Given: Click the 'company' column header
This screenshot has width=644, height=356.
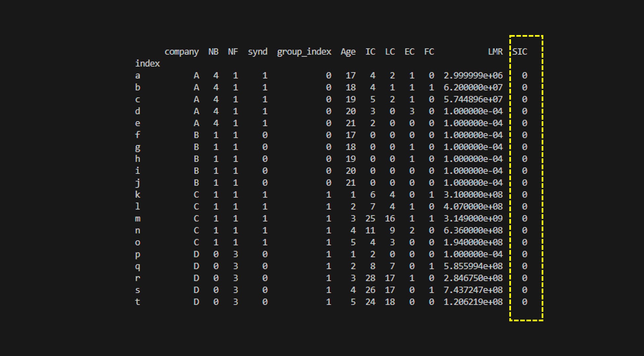Looking at the screenshot, I should [x=182, y=52].
